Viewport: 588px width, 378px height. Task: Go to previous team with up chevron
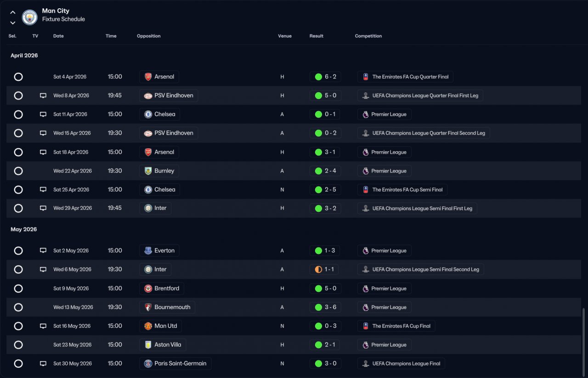pyautogui.click(x=12, y=12)
